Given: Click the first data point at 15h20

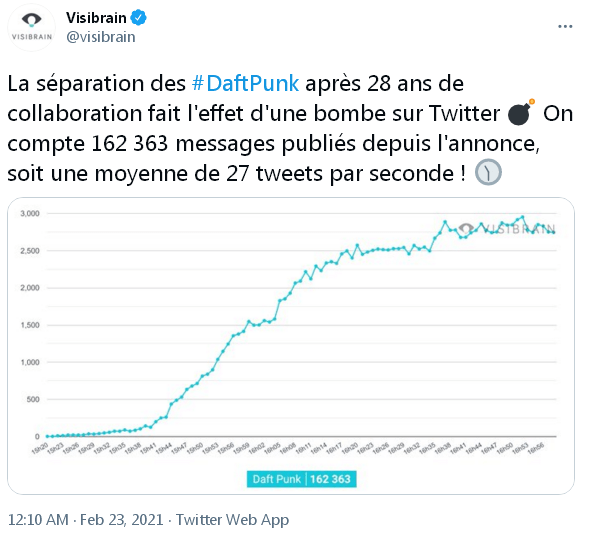Looking at the screenshot, I should coord(47,436).
